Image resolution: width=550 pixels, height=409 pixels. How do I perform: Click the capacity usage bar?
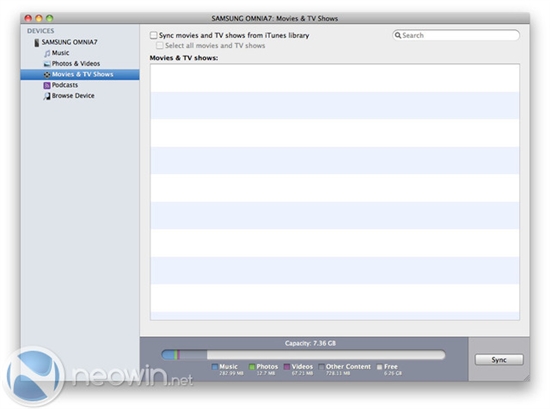point(303,355)
